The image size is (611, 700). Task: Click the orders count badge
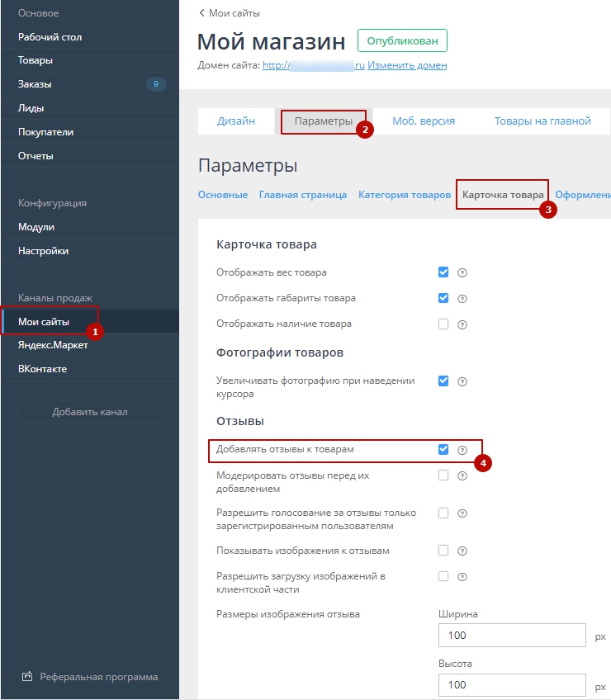(x=156, y=83)
